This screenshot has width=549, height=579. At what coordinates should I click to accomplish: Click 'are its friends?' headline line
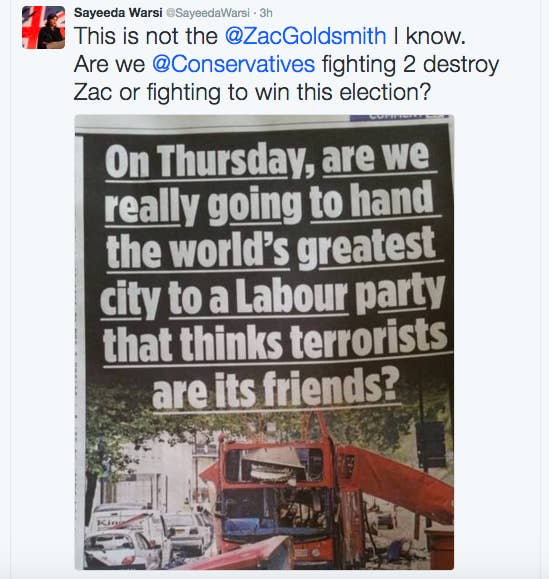point(275,388)
